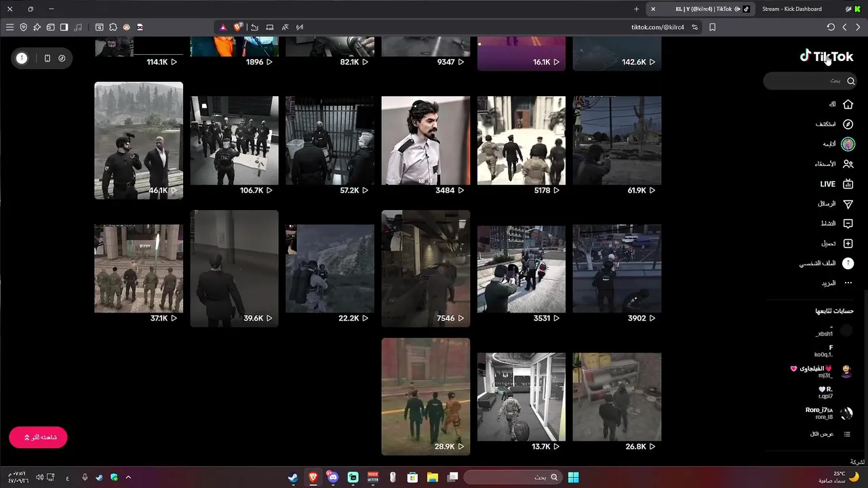Image resolution: width=868 pixels, height=488 pixels.
Task: Open the video with 39.6K views
Action: point(234,268)
